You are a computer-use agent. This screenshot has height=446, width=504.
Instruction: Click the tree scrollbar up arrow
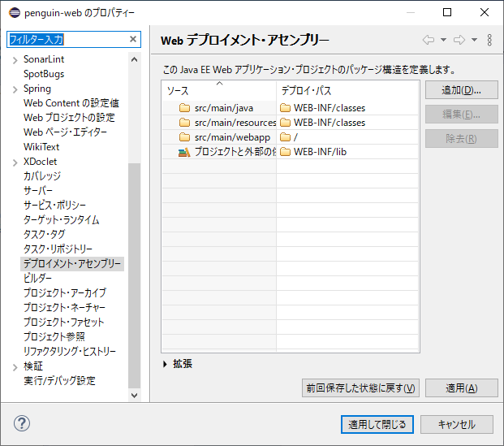(135, 59)
